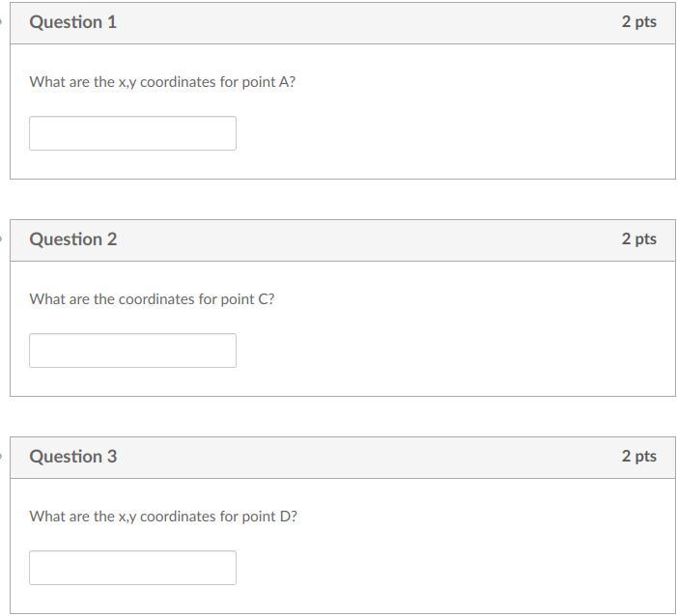
Task: Click the 2 pts label on Question 2
Action: (638, 238)
